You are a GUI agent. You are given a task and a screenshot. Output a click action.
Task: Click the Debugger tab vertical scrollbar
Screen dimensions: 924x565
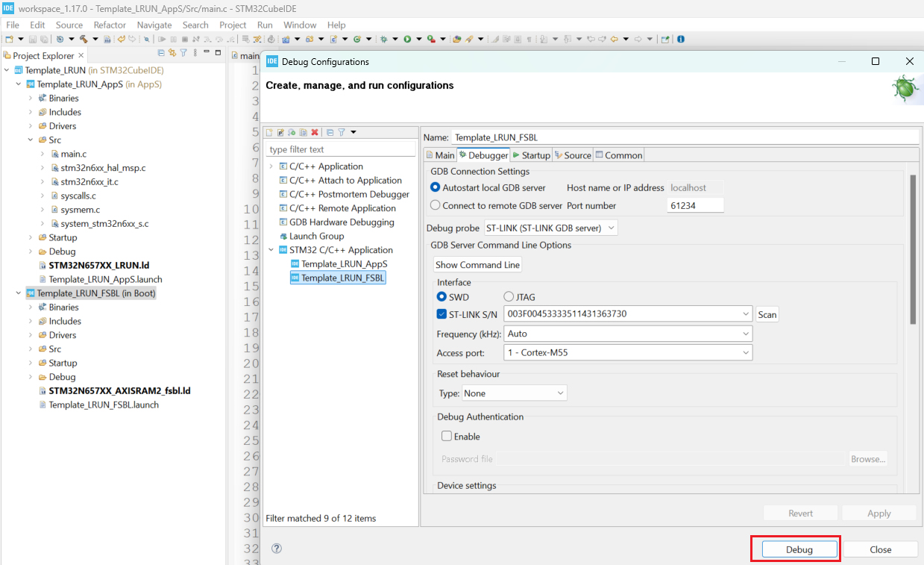tap(912, 250)
